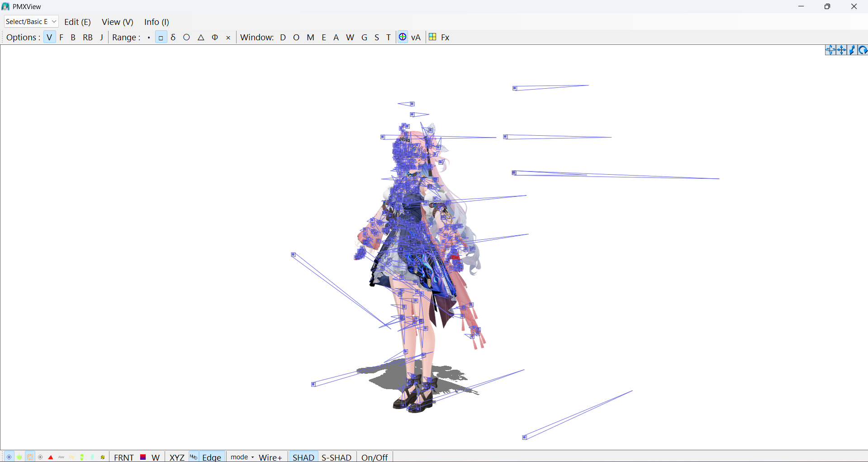The height and width of the screenshot is (462, 868).
Task: Select the dot point range mode
Action: [x=149, y=38]
